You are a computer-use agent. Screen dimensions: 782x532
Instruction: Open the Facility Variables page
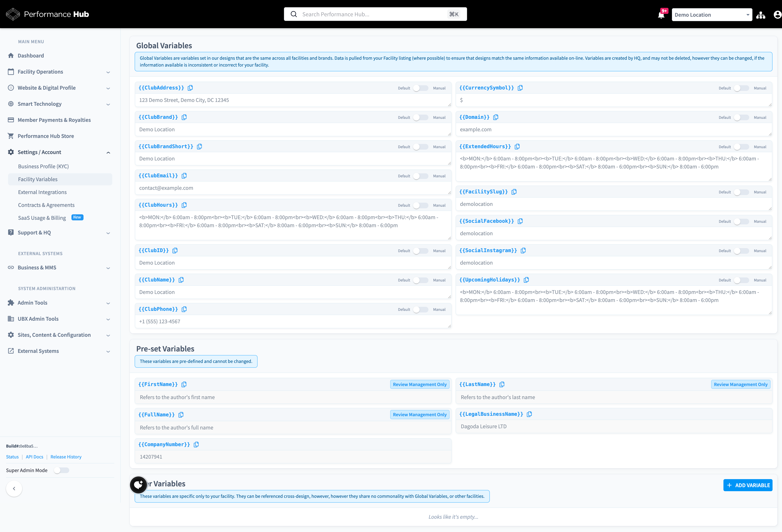38,179
